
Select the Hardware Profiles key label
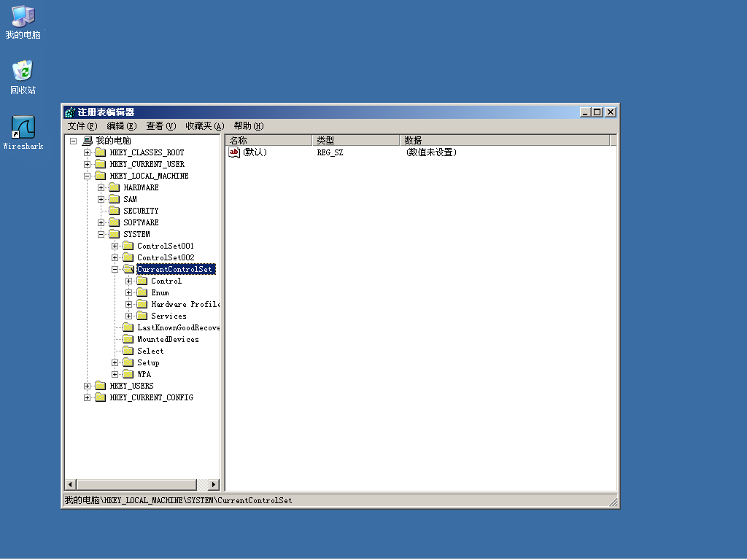(x=185, y=304)
